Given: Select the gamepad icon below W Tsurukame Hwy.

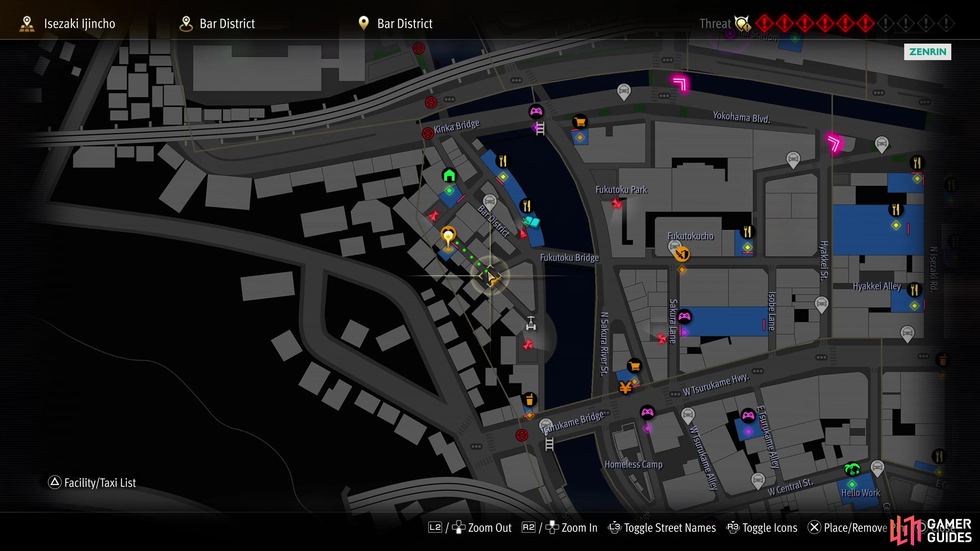Looking at the screenshot, I should tap(647, 412).
